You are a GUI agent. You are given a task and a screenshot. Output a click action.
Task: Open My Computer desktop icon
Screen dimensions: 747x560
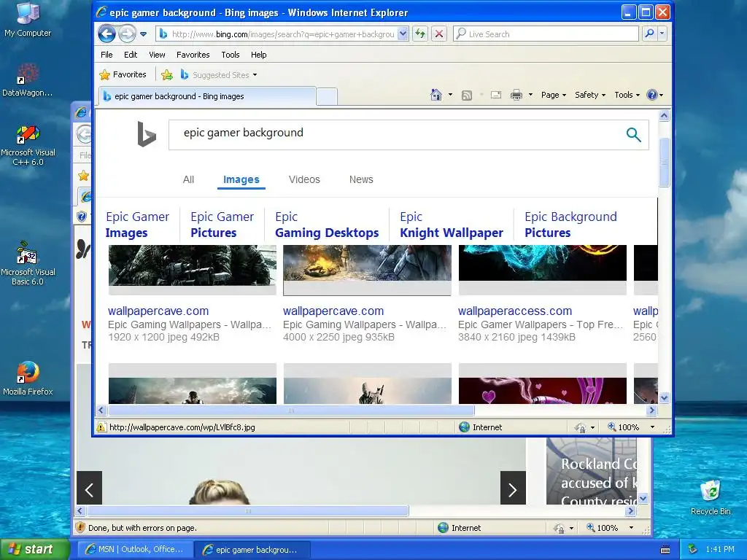pyautogui.click(x=28, y=20)
